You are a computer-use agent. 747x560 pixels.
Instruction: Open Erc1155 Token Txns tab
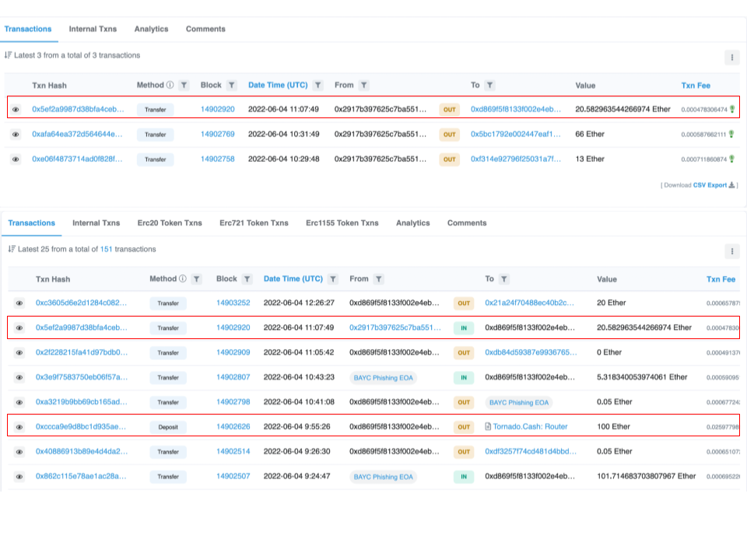342,223
